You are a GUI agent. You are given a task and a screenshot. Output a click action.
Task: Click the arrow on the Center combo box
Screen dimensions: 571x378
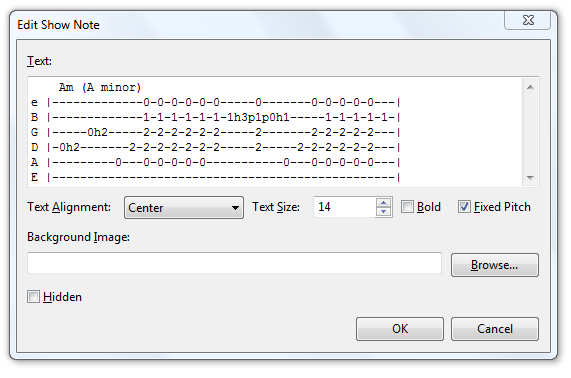[x=235, y=208]
